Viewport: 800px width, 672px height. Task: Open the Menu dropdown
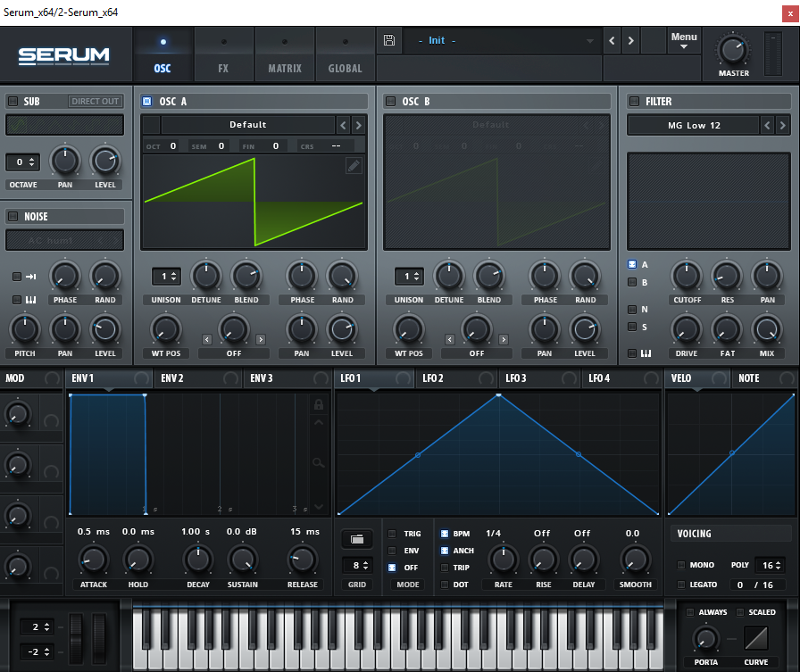[x=684, y=41]
